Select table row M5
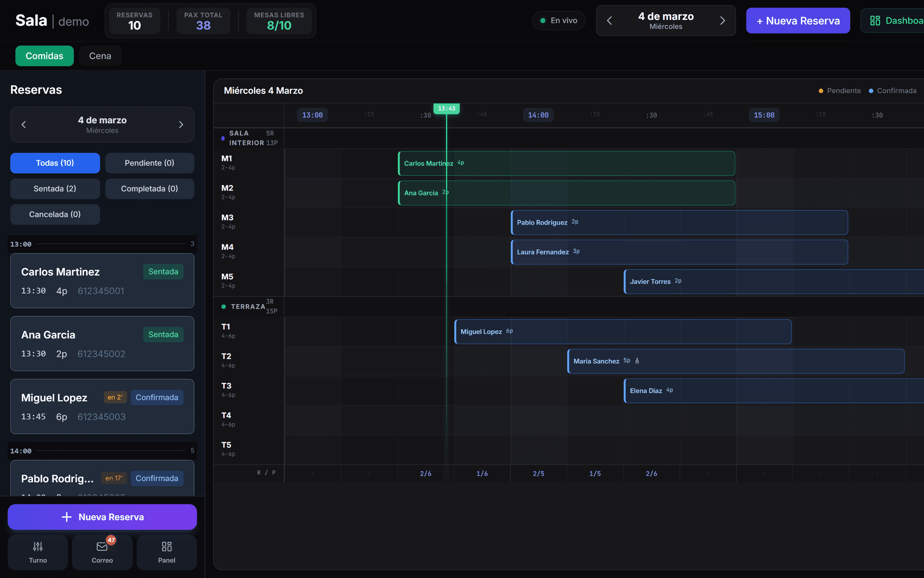Image resolution: width=924 pixels, height=578 pixels. [249, 281]
